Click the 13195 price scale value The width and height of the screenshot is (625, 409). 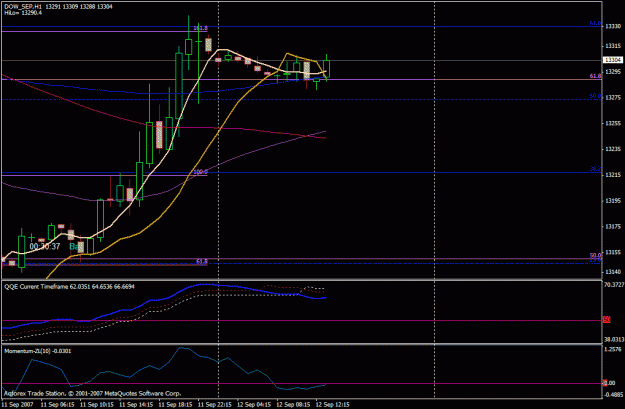click(613, 201)
